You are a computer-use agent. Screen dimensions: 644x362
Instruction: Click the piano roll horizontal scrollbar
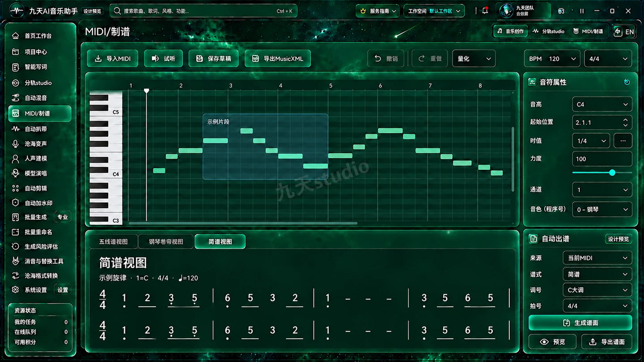[x=243, y=223]
